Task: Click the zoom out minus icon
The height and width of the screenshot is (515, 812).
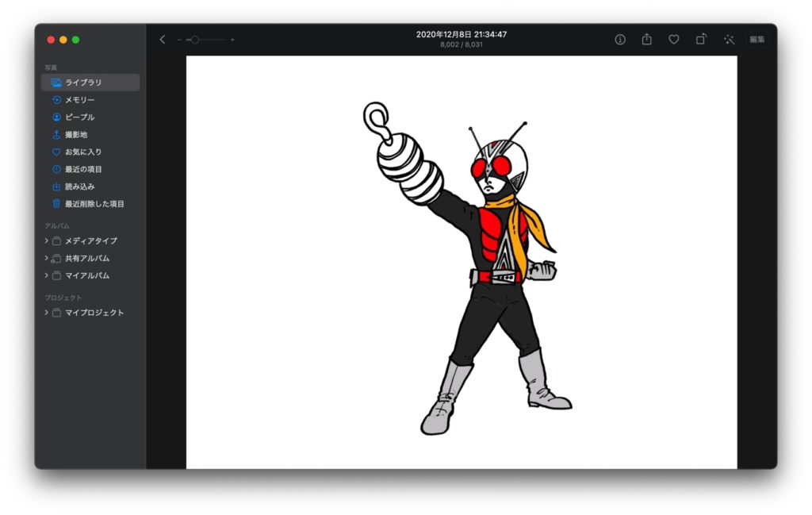Action: pos(179,40)
